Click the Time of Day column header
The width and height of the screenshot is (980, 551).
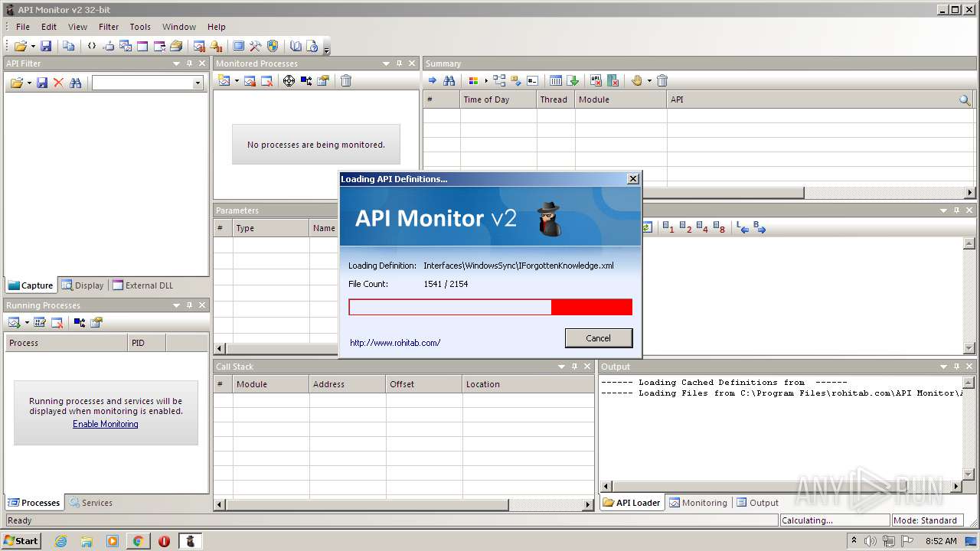pyautogui.click(x=498, y=99)
